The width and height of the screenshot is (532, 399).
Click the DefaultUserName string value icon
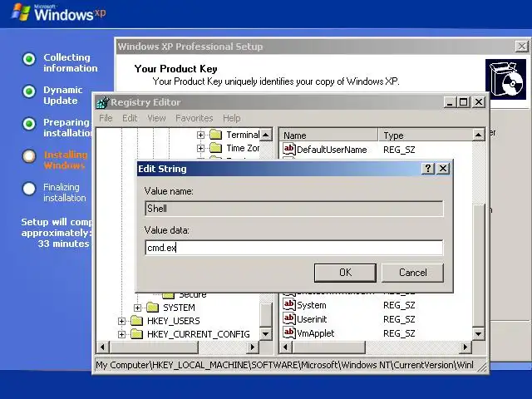[x=288, y=149]
